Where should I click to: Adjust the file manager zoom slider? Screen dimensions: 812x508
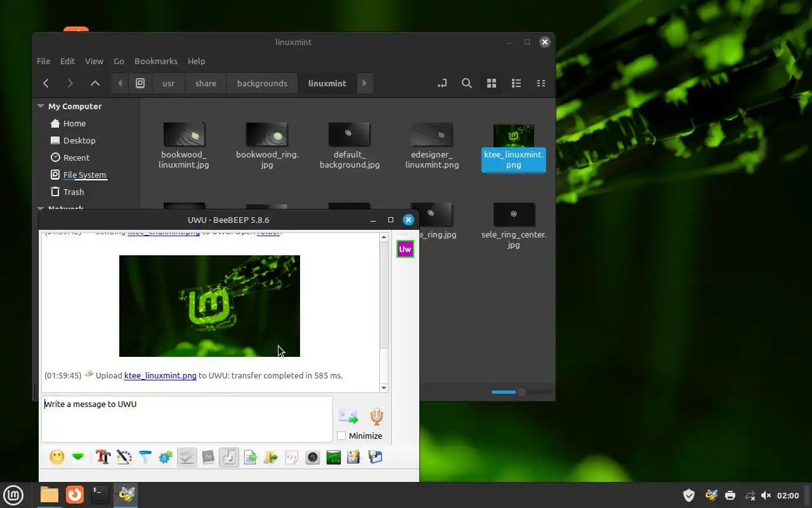(x=520, y=392)
